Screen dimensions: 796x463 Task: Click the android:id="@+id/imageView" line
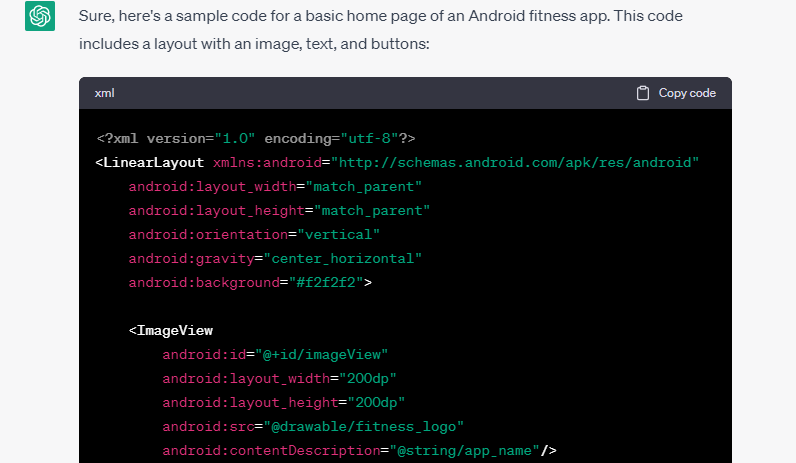tap(275, 354)
